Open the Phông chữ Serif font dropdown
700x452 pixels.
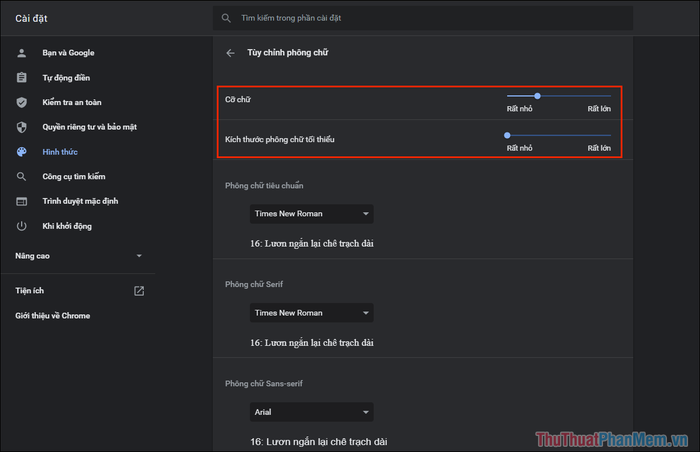click(x=312, y=313)
